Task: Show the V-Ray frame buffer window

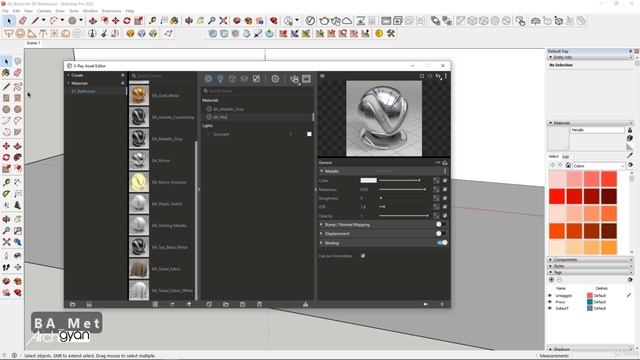Action: [x=306, y=79]
